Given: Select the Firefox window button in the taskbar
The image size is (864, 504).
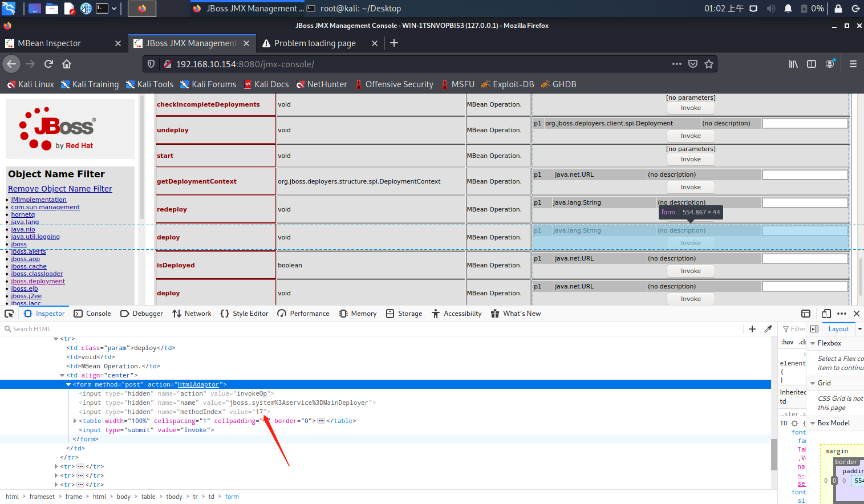Looking at the screenshot, I should (142, 8).
